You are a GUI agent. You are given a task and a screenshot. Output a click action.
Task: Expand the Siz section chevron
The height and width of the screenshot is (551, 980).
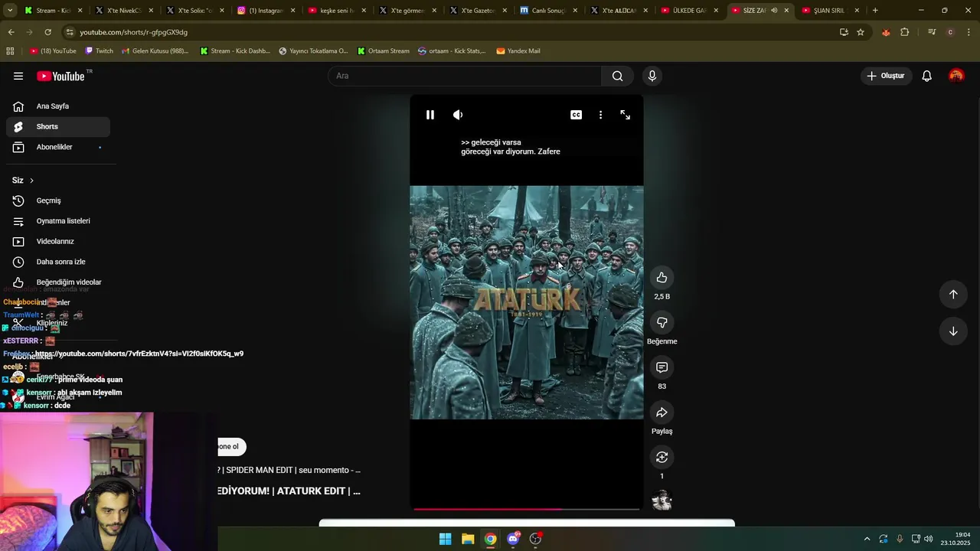click(31, 181)
